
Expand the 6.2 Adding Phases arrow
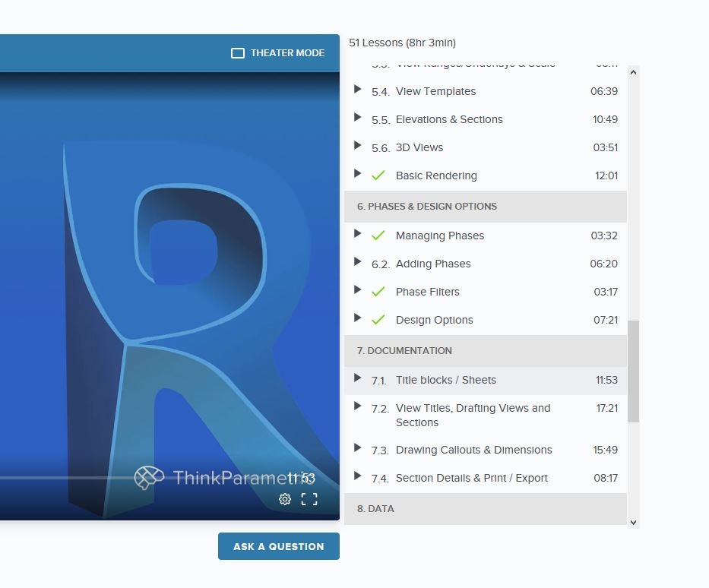[358, 261]
